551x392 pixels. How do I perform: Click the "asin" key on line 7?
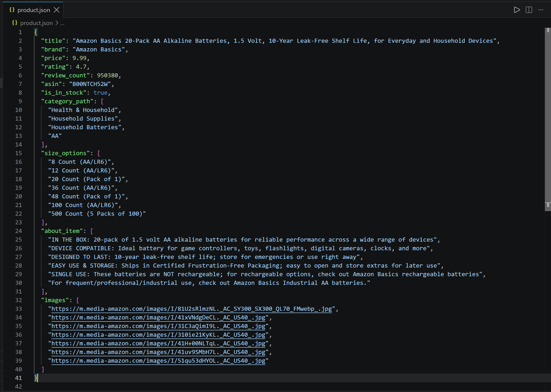pyautogui.click(x=51, y=84)
